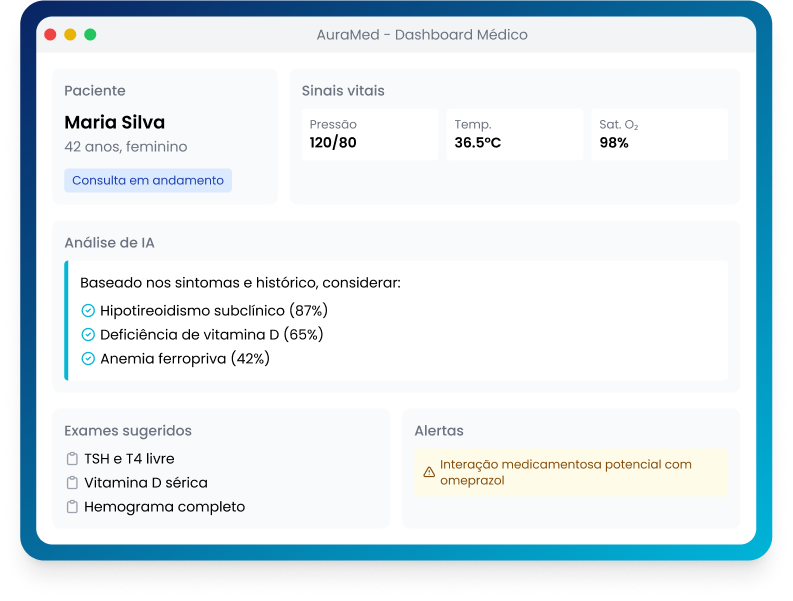Viewport: 793px width, 601px height.
Task: Click the Consulta em andamento status badge
Action: click(148, 181)
